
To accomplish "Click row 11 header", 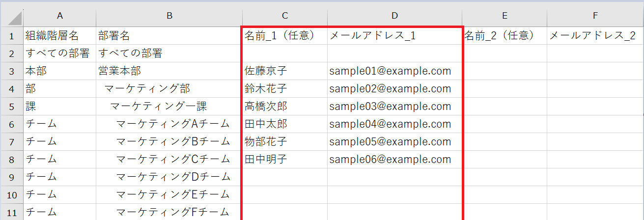I will (x=12, y=212).
